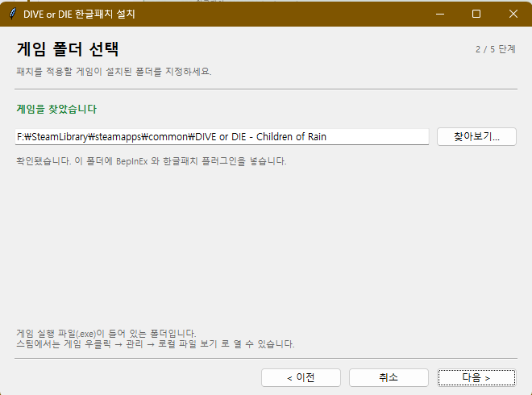532x395 pixels.
Task: Click the 게임 폴더 선택 heading
Action: click(x=68, y=49)
